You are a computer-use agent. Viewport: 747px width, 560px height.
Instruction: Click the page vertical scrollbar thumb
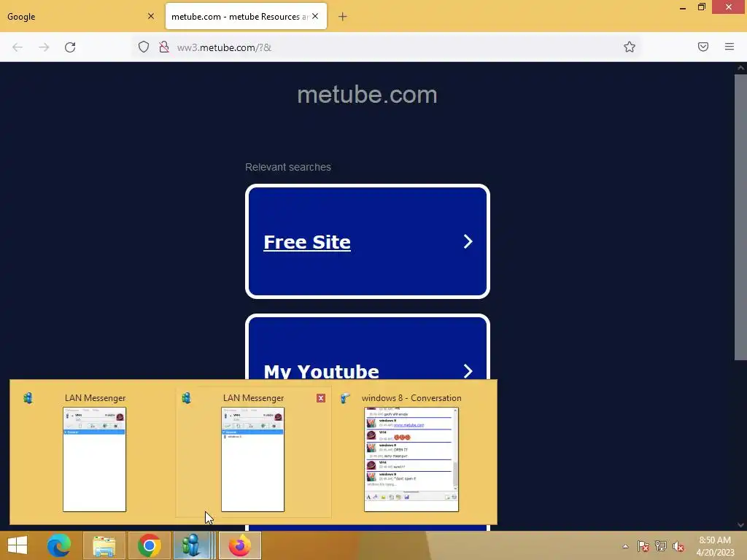740,217
